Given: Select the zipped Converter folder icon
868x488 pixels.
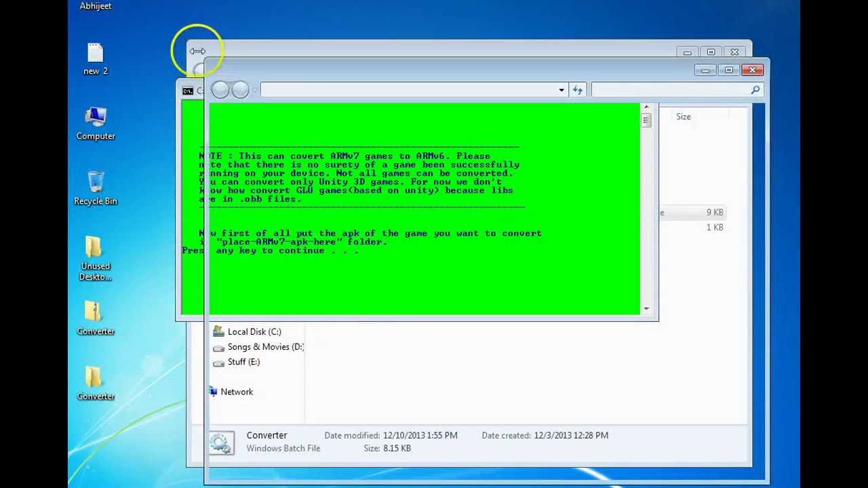Looking at the screenshot, I should click(95, 313).
